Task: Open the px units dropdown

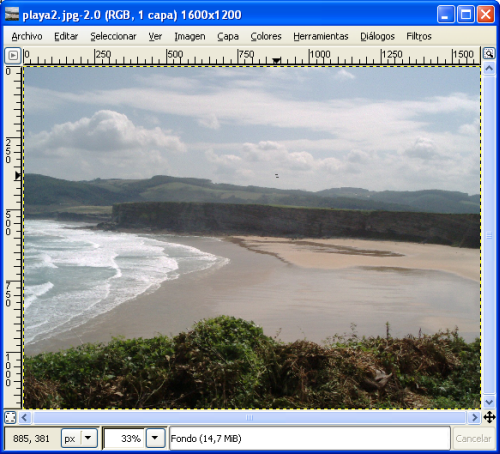Action: (x=79, y=438)
